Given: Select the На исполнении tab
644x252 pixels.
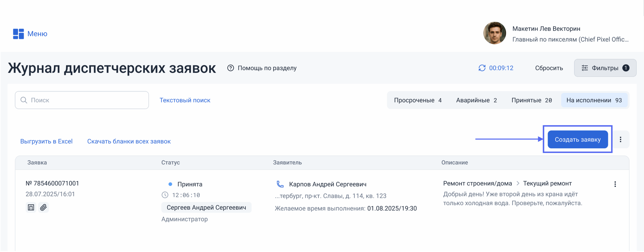Looking at the screenshot, I should pos(594,100).
